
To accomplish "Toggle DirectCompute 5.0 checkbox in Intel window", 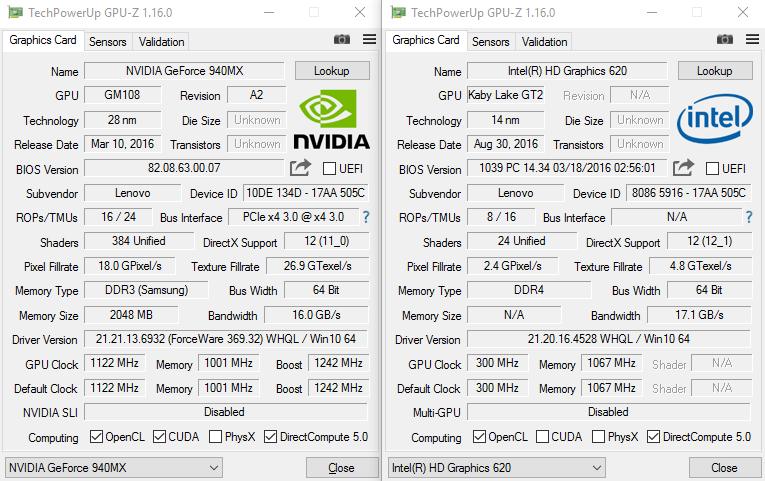I will pos(653,437).
